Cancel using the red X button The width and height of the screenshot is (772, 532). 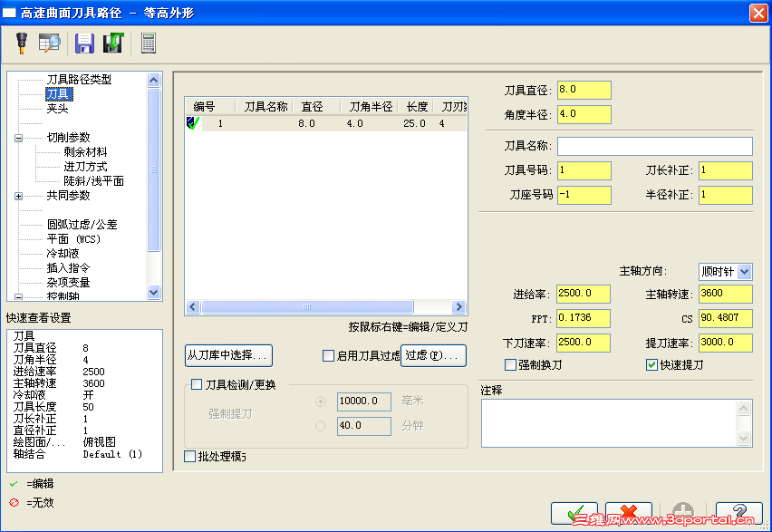[x=629, y=512]
